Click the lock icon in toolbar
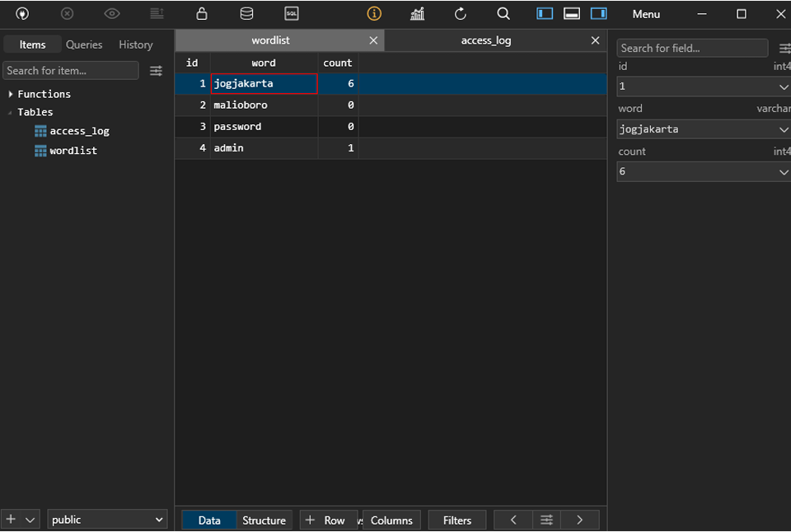 [202, 14]
